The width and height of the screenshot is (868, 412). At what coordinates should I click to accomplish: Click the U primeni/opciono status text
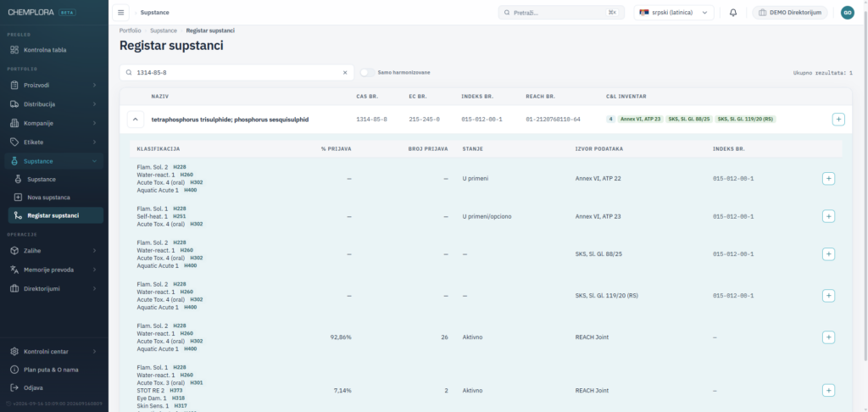click(x=487, y=216)
